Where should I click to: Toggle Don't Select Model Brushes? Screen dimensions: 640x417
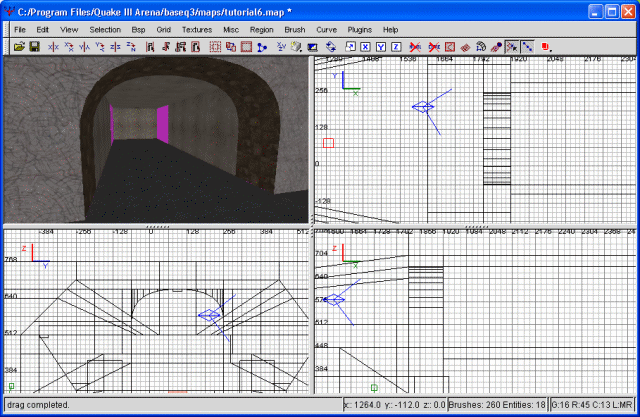coord(415,47)
